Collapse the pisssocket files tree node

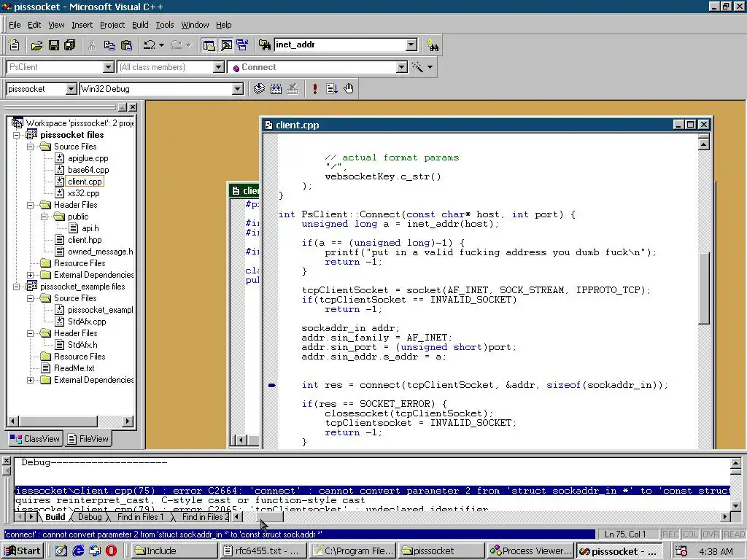click(x=16, y=135)
